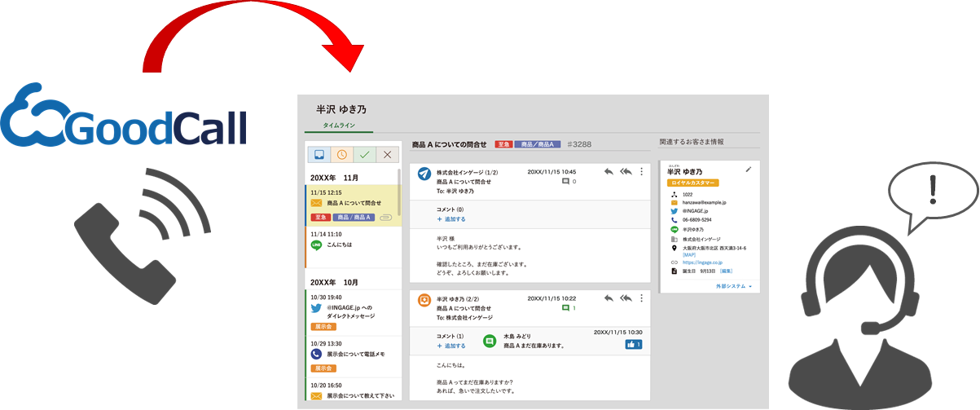The image size is (980, 410).
Task: Click the envelope icon in customer card
Action: 674,202
